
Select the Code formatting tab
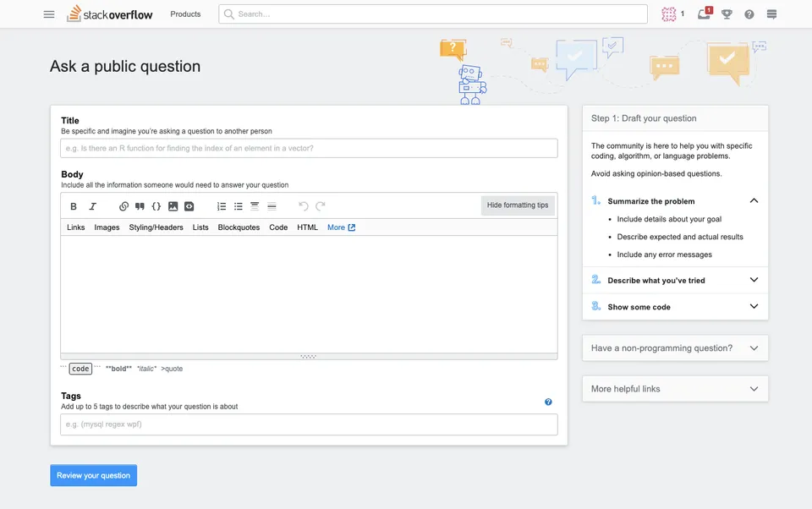(278, 227)
